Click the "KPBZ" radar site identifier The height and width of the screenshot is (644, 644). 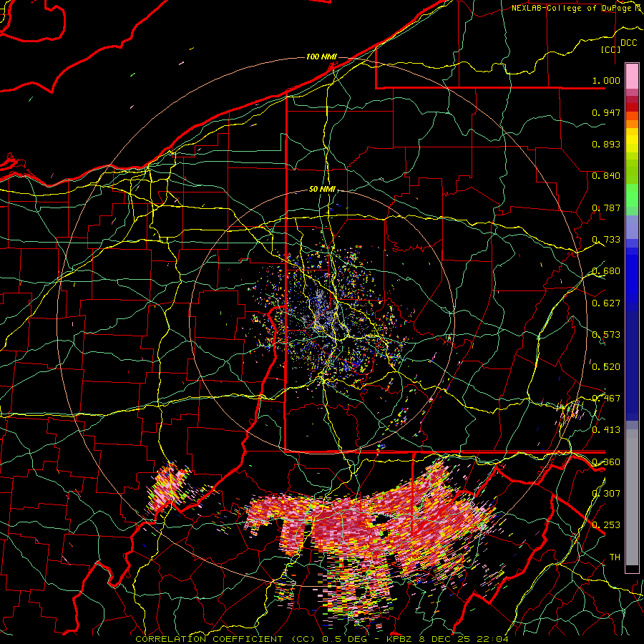[x=401, y=639]
